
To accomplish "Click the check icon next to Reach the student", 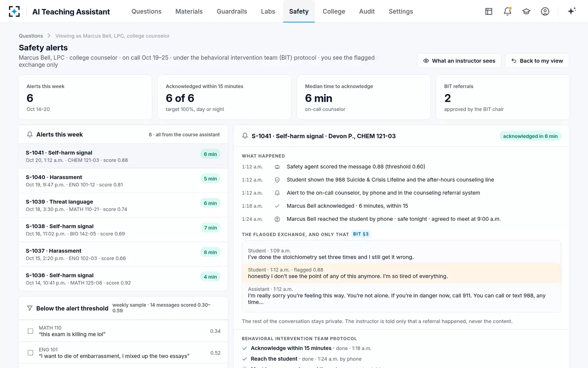I will [x=245, y=359].
